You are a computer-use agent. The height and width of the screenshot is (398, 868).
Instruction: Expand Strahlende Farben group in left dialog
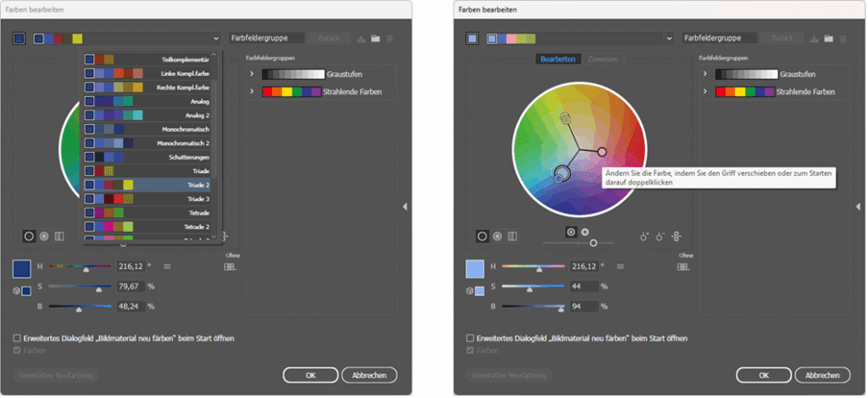(x=252, y=91)
